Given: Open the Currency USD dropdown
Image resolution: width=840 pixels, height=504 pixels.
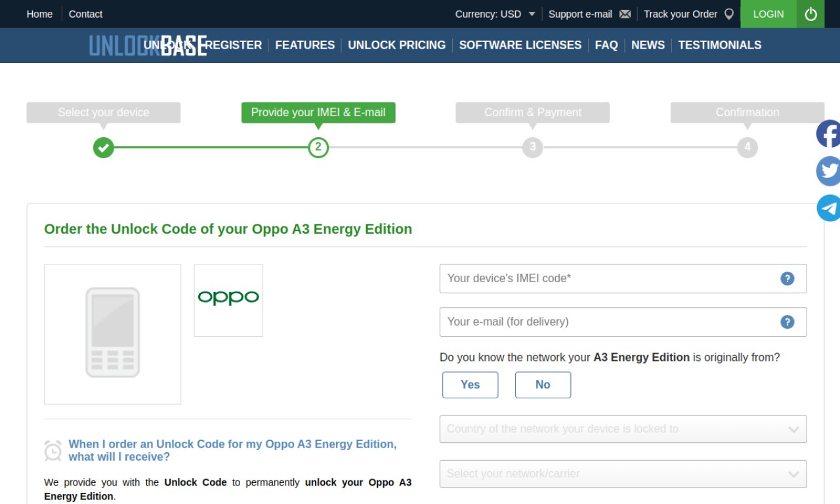Looking at the screenshot, I should pos(495,14).
